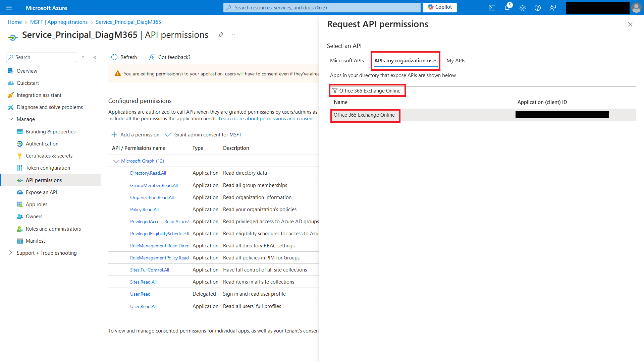Open Learn more about permissions link
This screenshot has width=644, height=362.
266,119
